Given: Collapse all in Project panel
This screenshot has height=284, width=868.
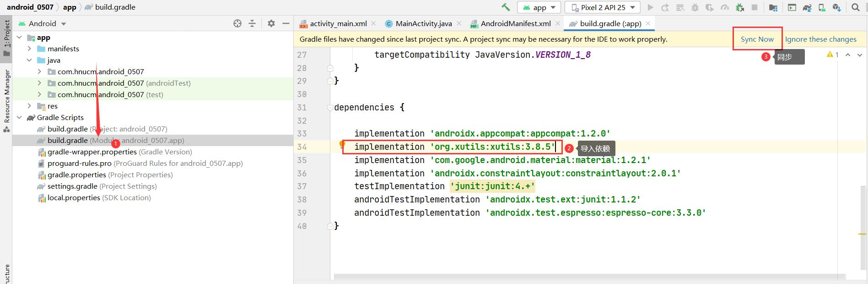Looking at the screenshot, I should click(x=252, y=23).
